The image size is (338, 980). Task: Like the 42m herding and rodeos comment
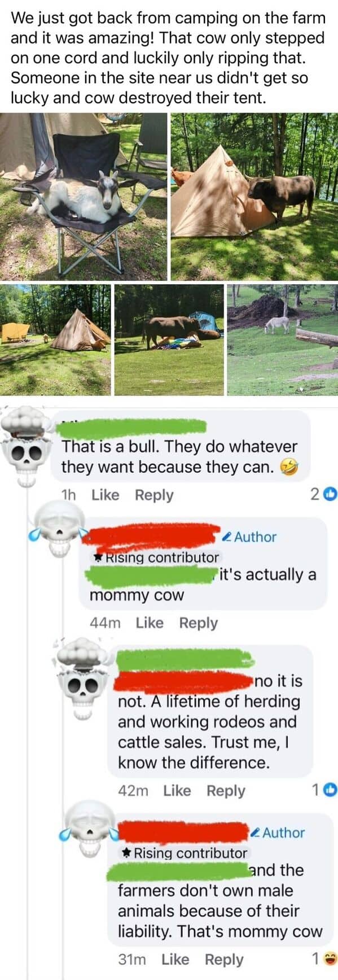coord(177,790)
